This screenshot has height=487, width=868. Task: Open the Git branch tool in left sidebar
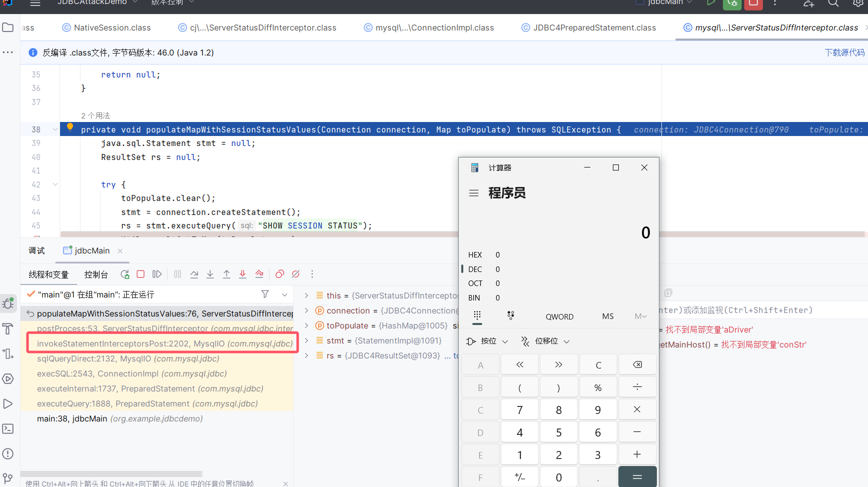(x=8, y=478)
